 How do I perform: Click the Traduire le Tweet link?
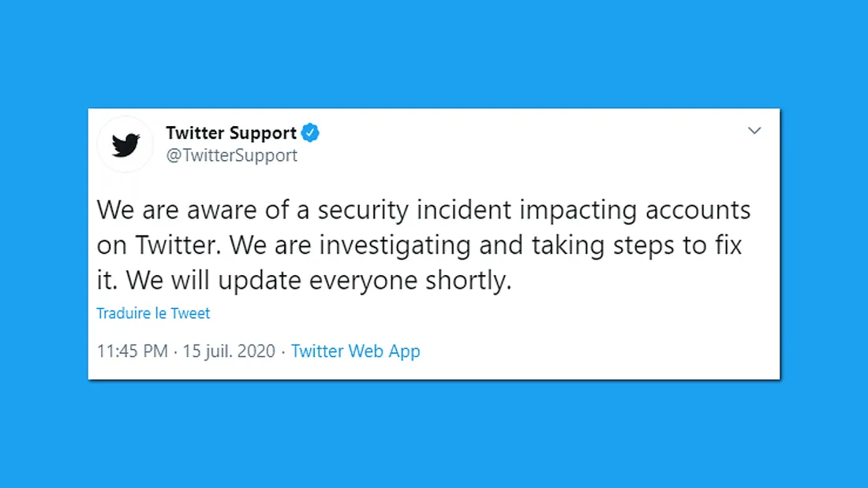click(x=153, y=313)
